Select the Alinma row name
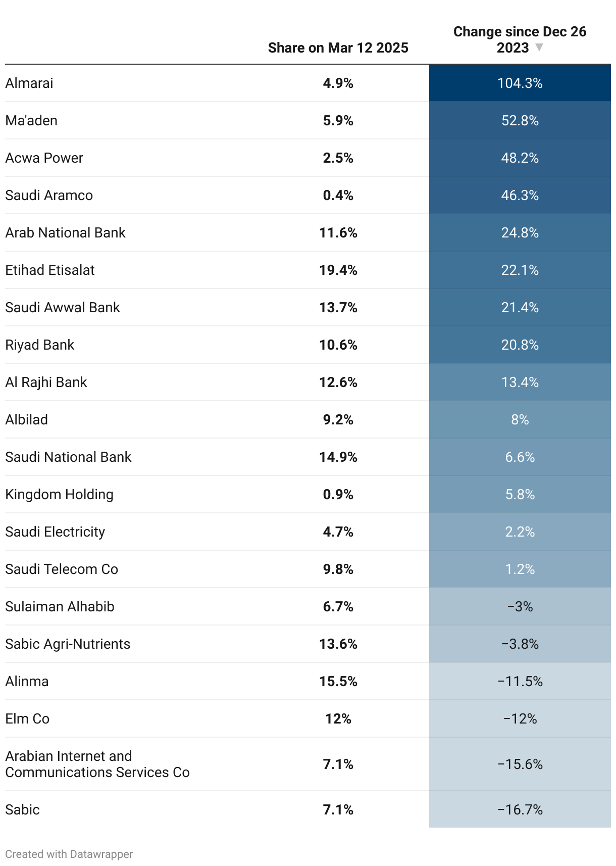616x866 pixels. 27,681
